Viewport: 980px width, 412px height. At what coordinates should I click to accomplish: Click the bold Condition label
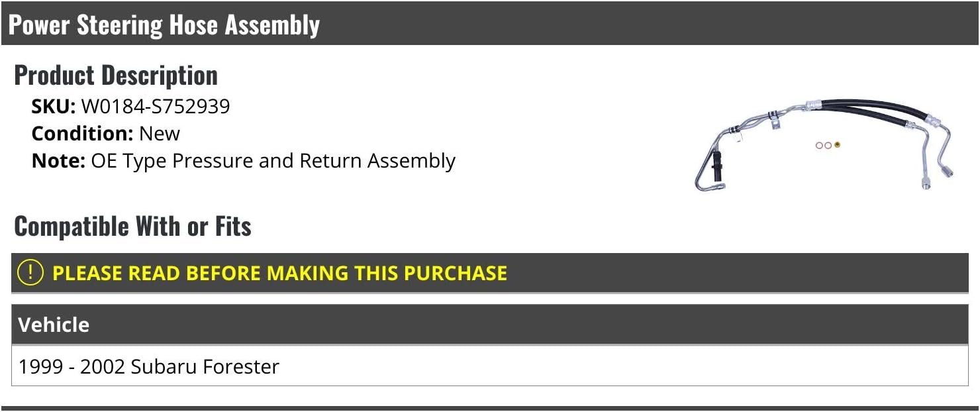[x=82, y=134]
